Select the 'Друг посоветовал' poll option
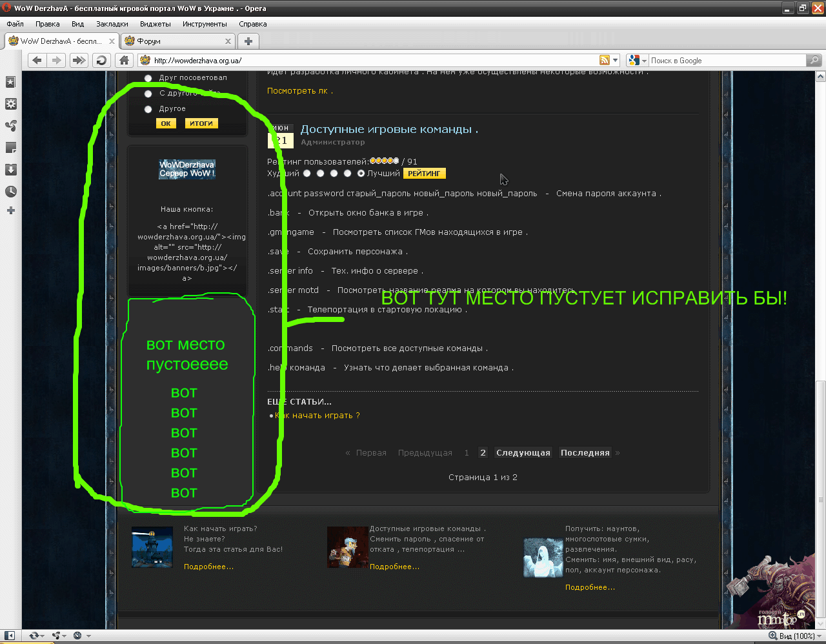Screen dimensions: 826x644 click(x=148, y=78)
